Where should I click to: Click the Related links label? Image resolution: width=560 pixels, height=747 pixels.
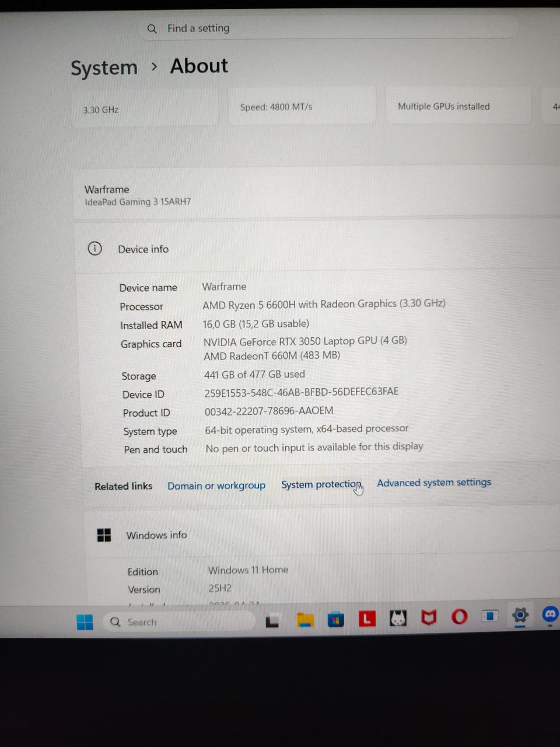[123, 486]
